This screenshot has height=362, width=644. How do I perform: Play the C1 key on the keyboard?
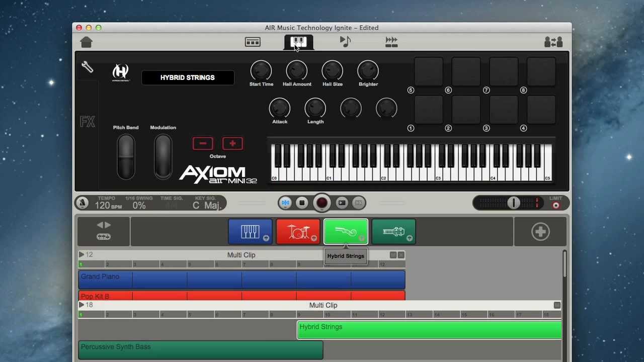[x=330, y=174]
